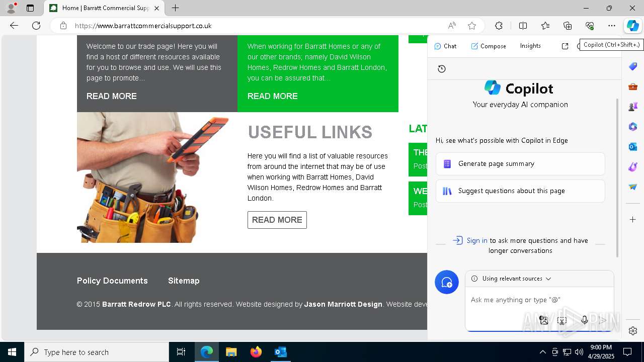Open the Windows Start menu
Screen dimensions: 644x362
point(12,352)
